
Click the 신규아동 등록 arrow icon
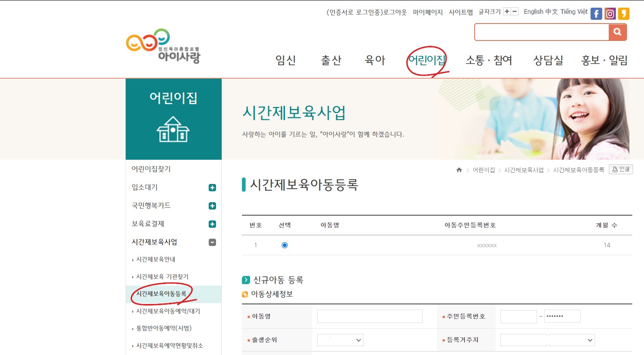point(246,280)
